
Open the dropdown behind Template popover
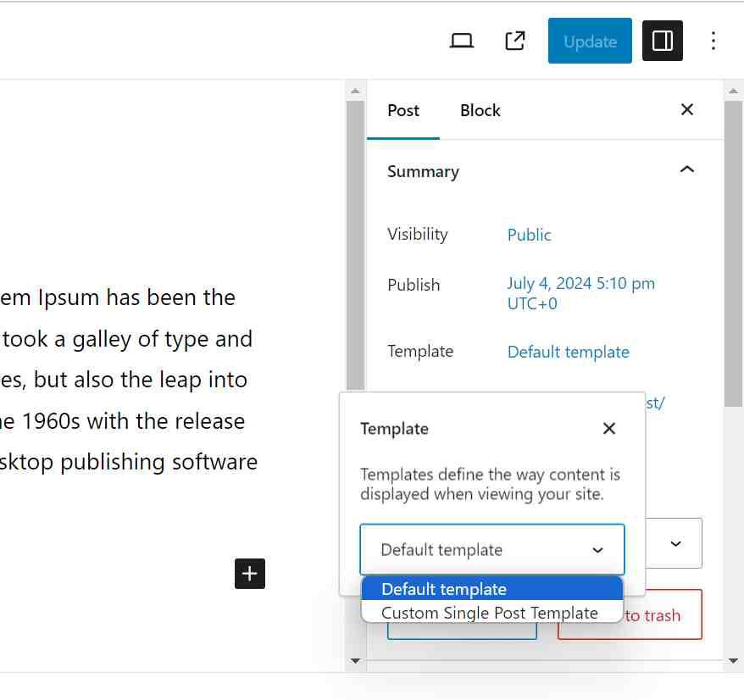(675, 543)
